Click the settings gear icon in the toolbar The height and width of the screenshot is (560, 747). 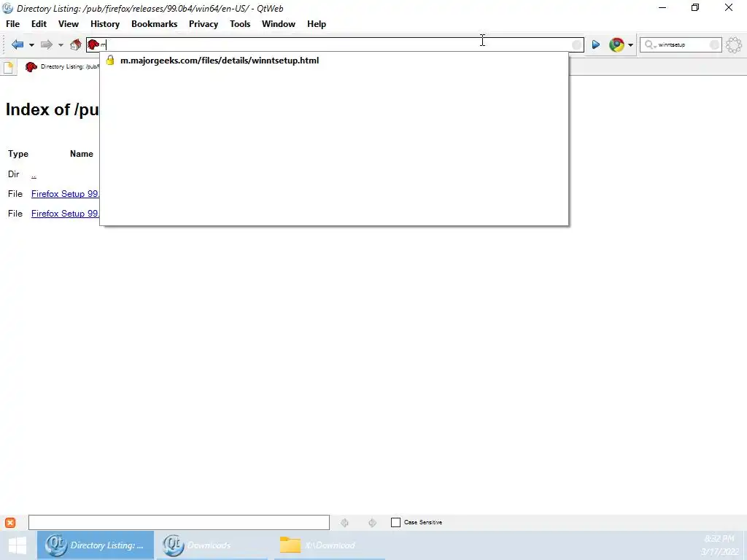734,44
